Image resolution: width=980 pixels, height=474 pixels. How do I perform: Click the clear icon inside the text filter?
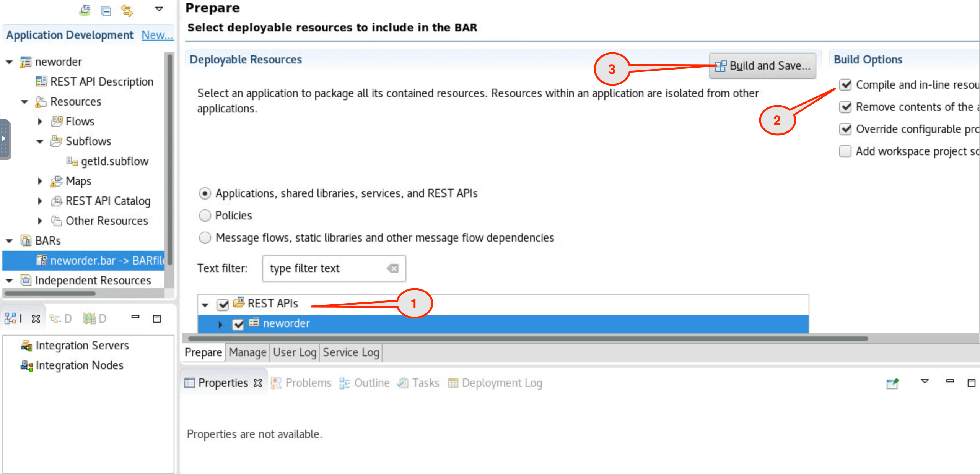[393, 268]
